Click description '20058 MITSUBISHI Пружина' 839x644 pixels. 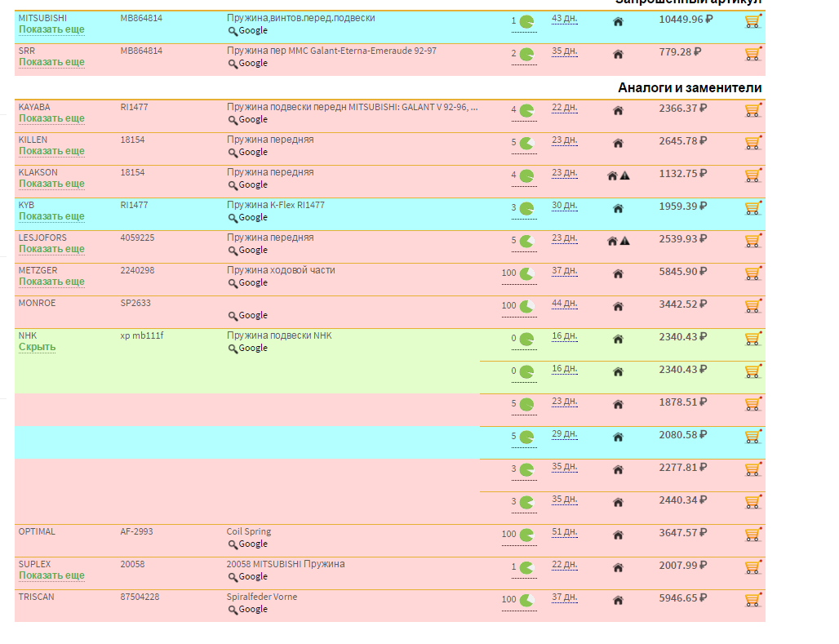[x=286, y=564]
